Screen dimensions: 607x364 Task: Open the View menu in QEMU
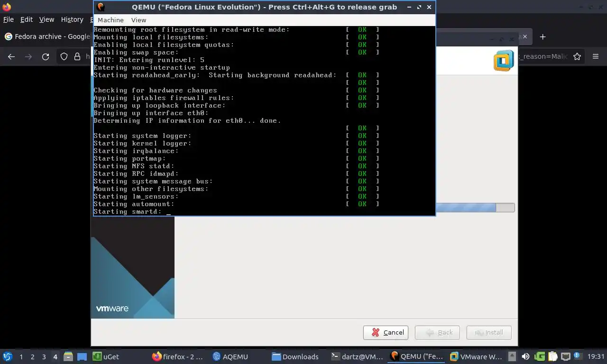pos(138,20)
